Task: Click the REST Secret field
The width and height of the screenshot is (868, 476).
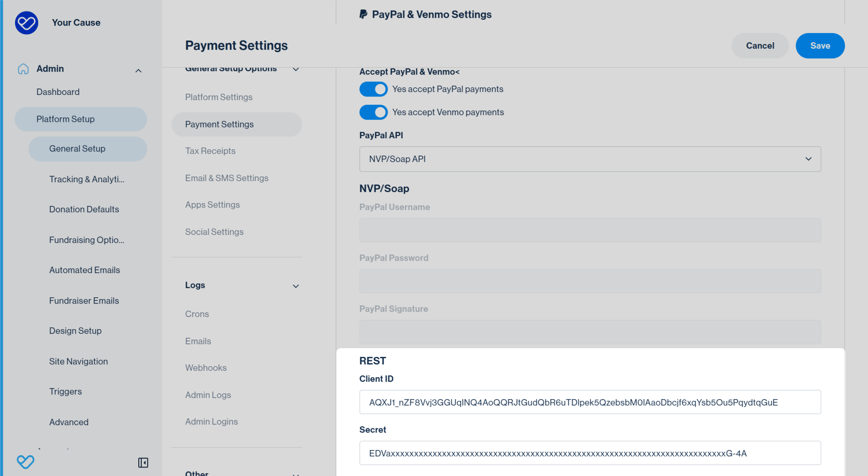Action: (x=590, y=453)
